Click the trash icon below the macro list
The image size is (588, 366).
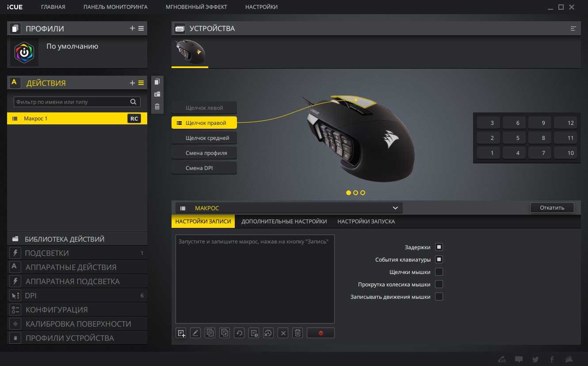click(298, 333)
